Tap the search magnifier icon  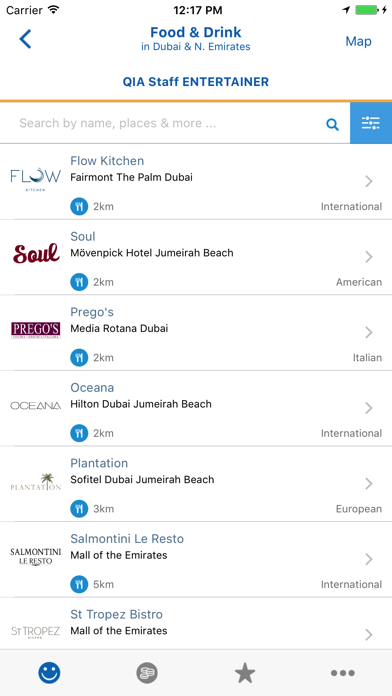(x=333, y=124)
